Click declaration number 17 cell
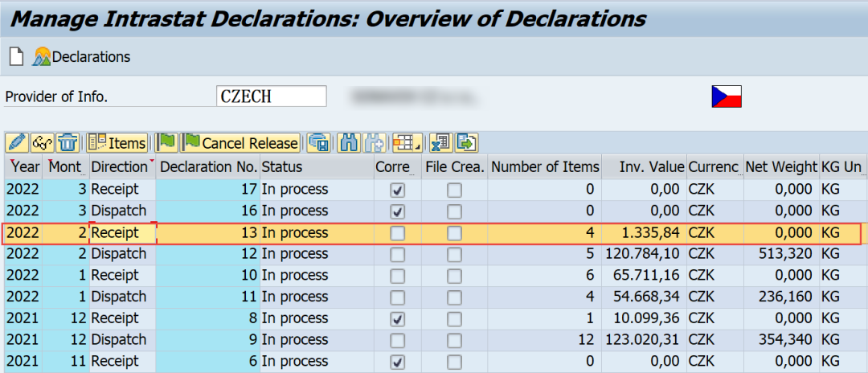The height and width of the screenshot is (373, 868). point(208,190)
